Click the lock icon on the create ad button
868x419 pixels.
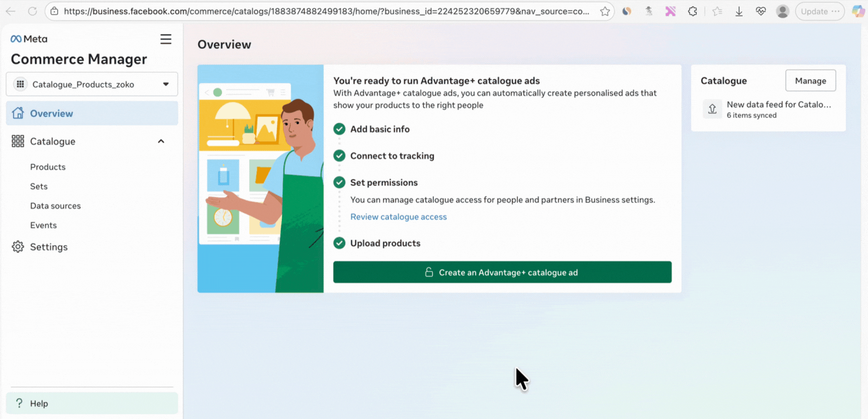click(x=429, y=272)
